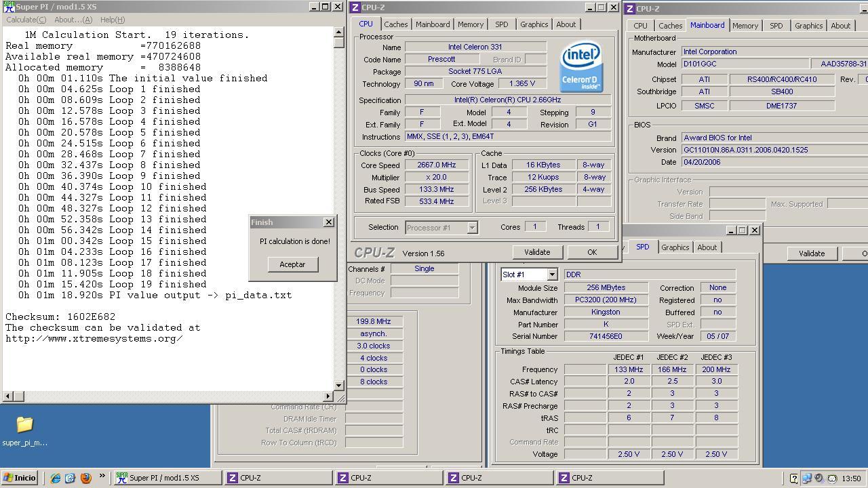Screen dimensions: 868x488
Task: Click the motherboard model field D101GGC
Action: point(745,64)
